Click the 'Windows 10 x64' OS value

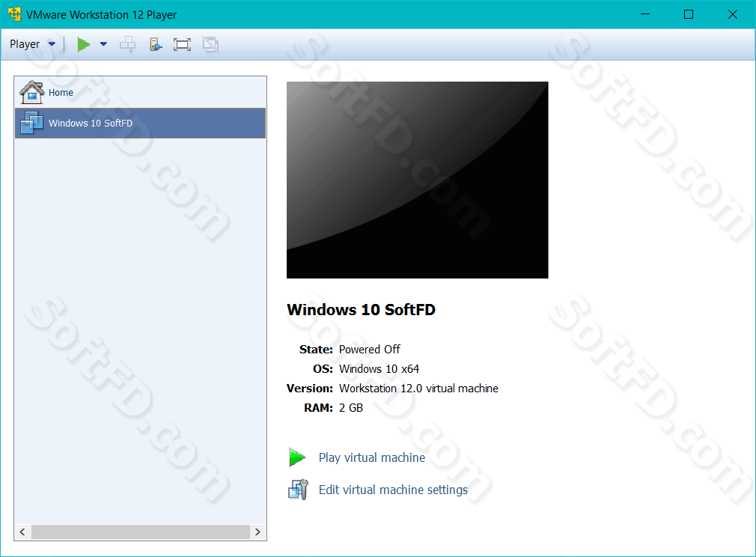pos(379,369)
